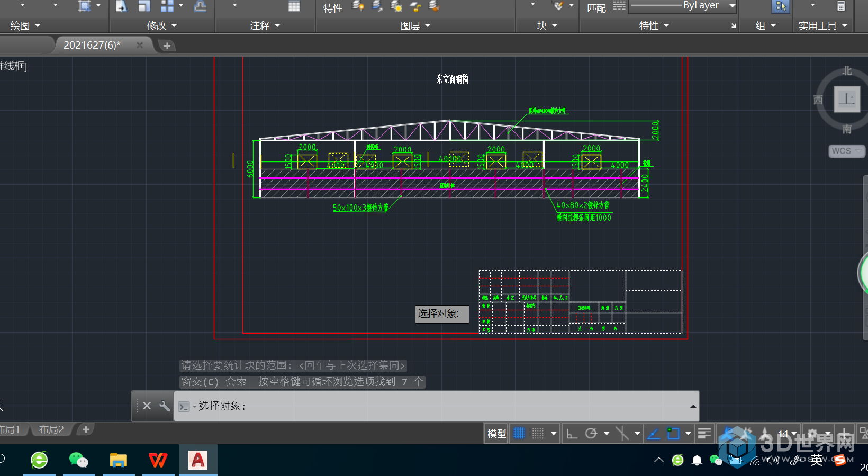The width and height of the screenshot is (868, 476).
Task: Open the layer properties (特性) button
Action: click(333, 8)
